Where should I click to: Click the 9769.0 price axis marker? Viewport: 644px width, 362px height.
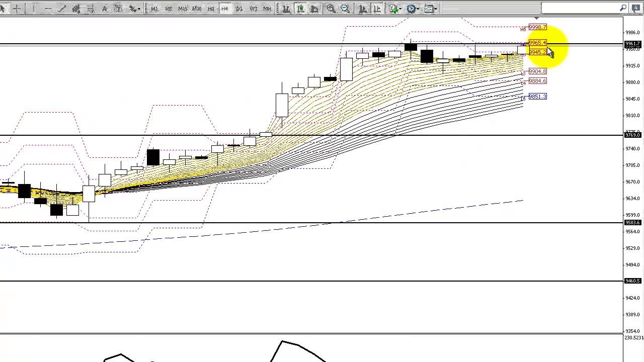pyautogui.click(x=632, y=135)
